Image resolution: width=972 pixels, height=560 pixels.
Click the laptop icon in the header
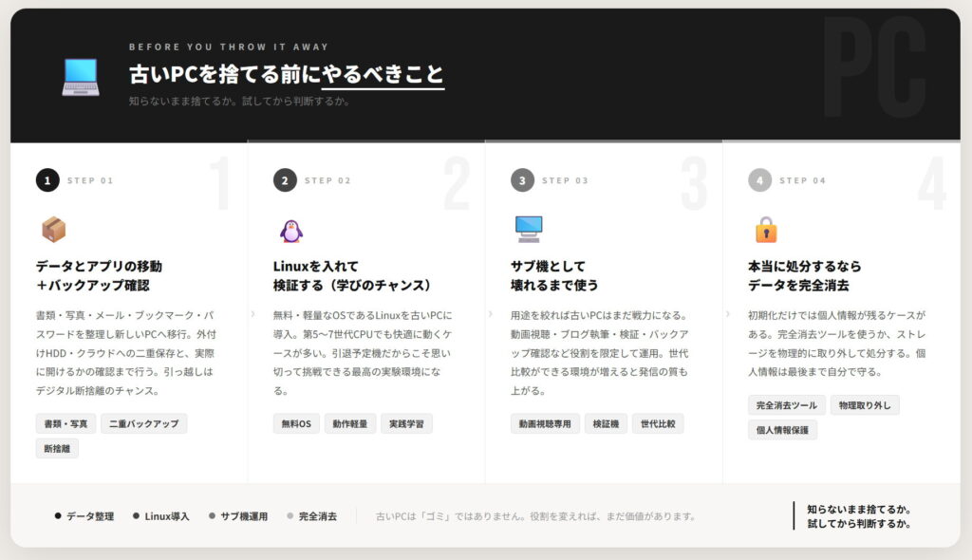(81, 77)
